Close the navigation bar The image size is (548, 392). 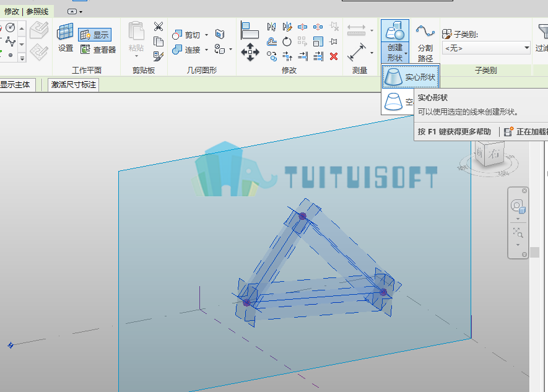click(x=524, y=191)
